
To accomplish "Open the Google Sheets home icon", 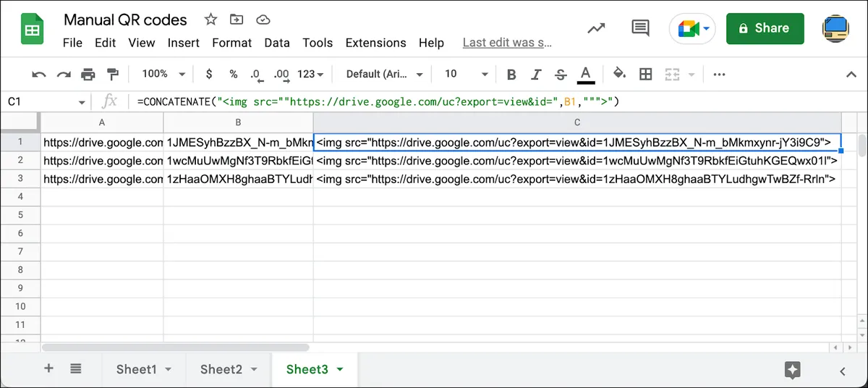I will pos(33,30).
